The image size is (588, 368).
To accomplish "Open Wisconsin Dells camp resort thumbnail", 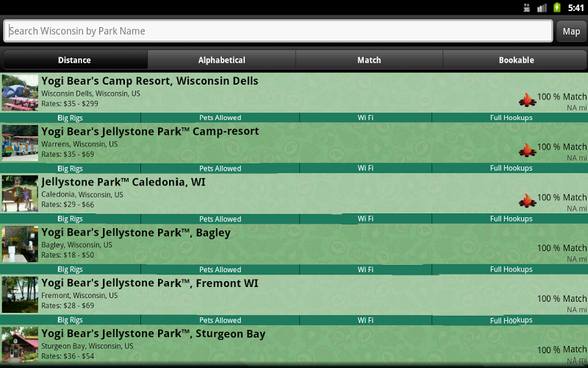I will [20, 93].
